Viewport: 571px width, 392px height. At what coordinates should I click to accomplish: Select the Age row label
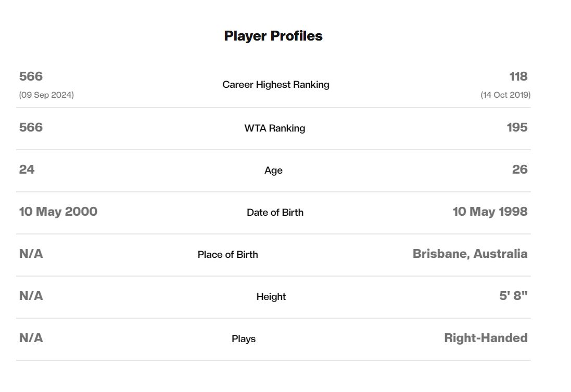pos(273,171)
